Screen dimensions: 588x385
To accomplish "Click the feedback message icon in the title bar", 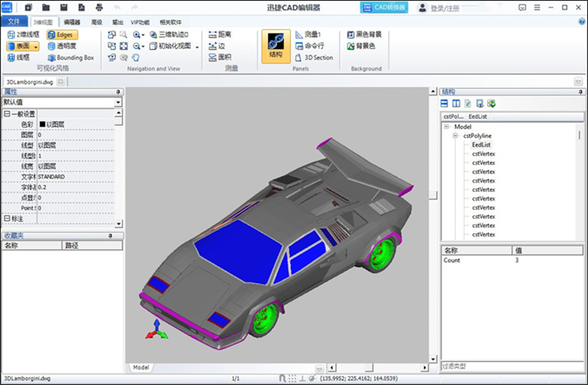I will tap(522, 8).
